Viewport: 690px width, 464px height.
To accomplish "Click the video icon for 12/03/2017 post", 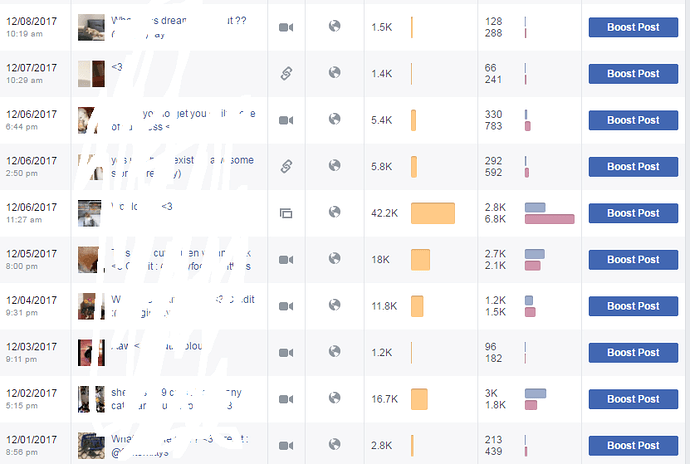I will (x=286, y=353).
